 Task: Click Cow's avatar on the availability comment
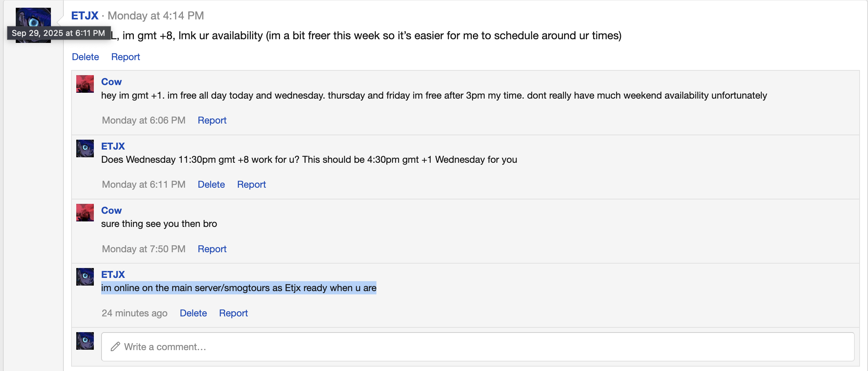[x=85, y=84]
